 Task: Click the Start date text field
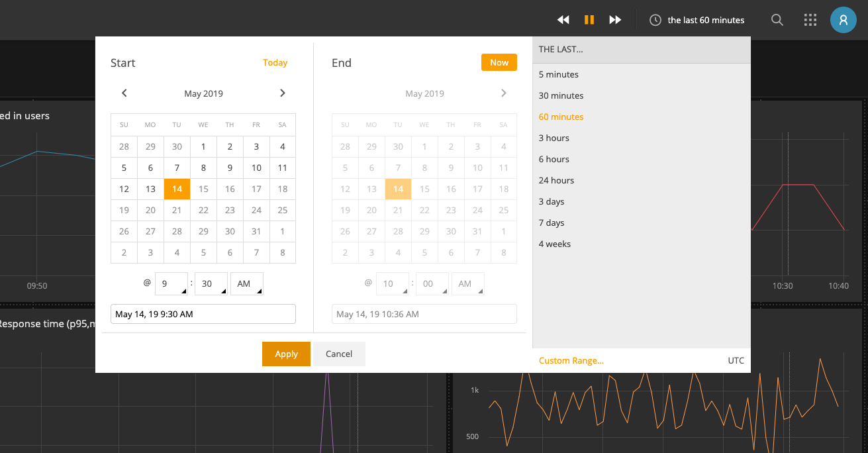[203, 313]
